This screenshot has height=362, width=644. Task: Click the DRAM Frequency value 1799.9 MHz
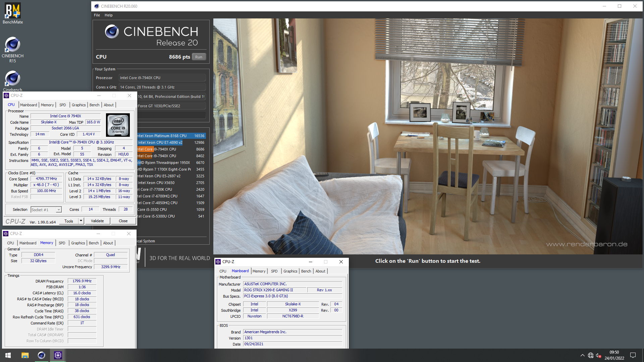click(82, 281)
